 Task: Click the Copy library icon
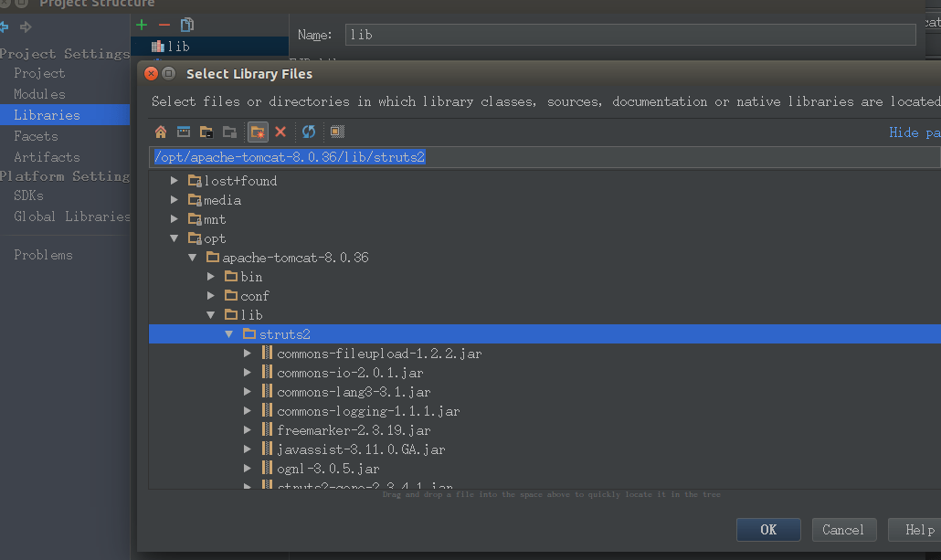(x=186, y=25)
